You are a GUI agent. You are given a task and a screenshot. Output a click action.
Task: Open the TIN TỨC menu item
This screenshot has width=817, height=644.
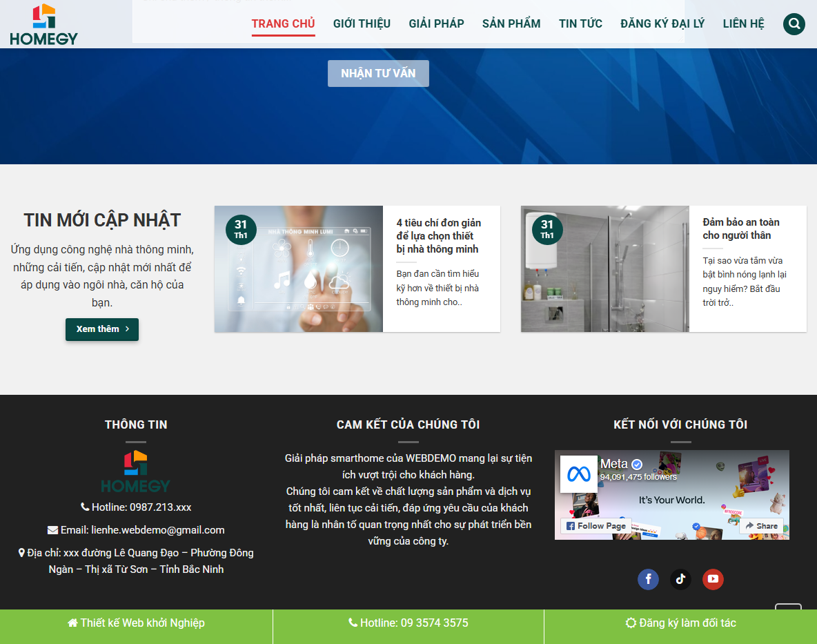click(x=580, y=23)
